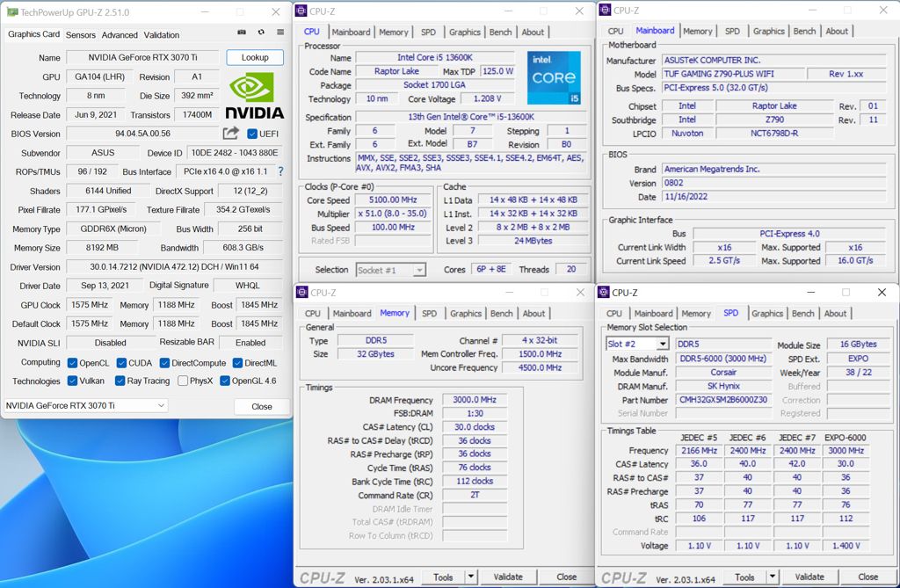Click the NVIDIA logo in GPU-Z
This screenshot has width=900, height=588.
pyautogui.click(x=254, y=96)
